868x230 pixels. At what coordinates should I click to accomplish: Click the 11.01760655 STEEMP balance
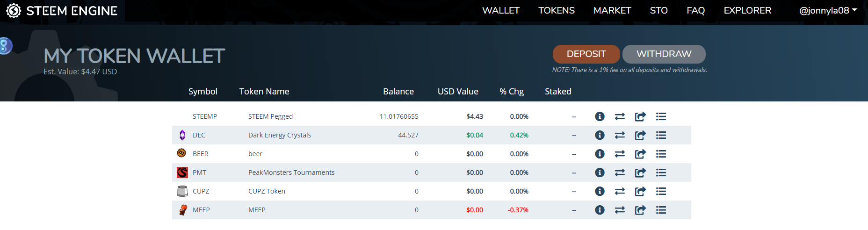399,116
